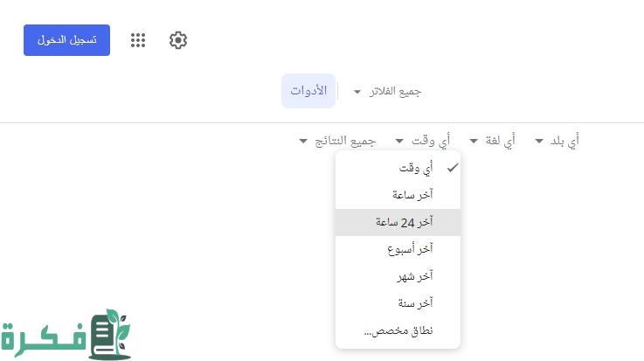Open the أي وقت time filter

click(x=423, y=141)
